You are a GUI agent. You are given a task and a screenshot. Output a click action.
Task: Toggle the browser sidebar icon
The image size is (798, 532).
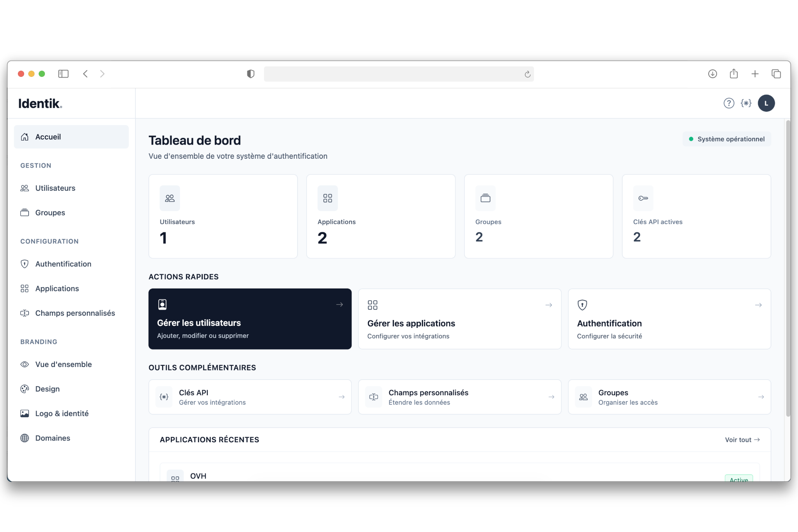pos(63,74)
